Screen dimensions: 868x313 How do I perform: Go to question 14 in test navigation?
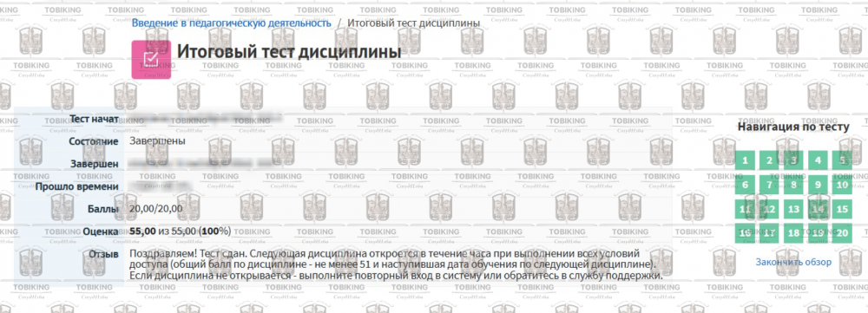819,209
